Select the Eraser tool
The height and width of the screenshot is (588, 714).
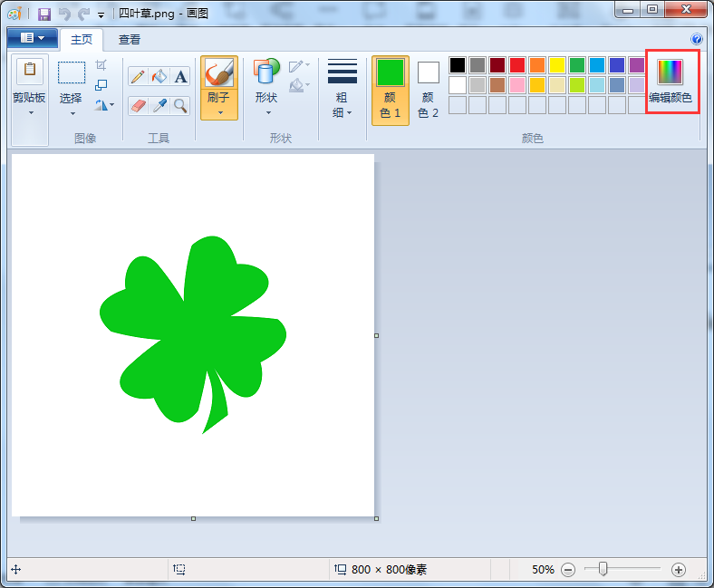pos(138,106)
